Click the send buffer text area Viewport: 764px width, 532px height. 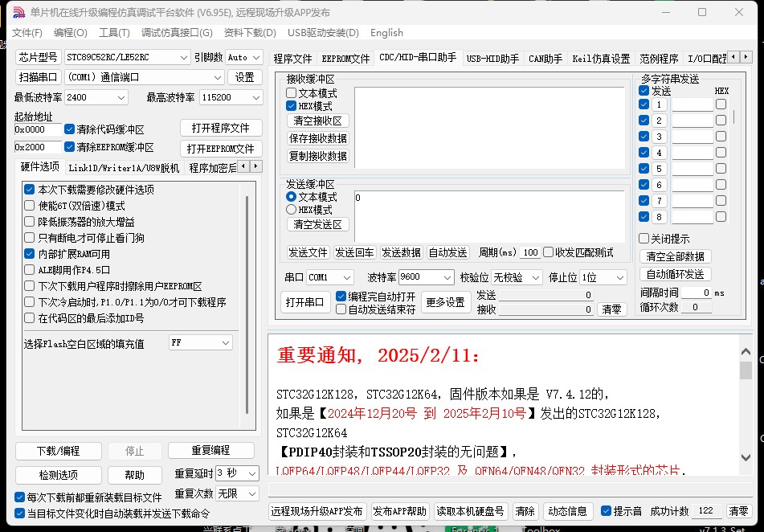tap(490, 216)
